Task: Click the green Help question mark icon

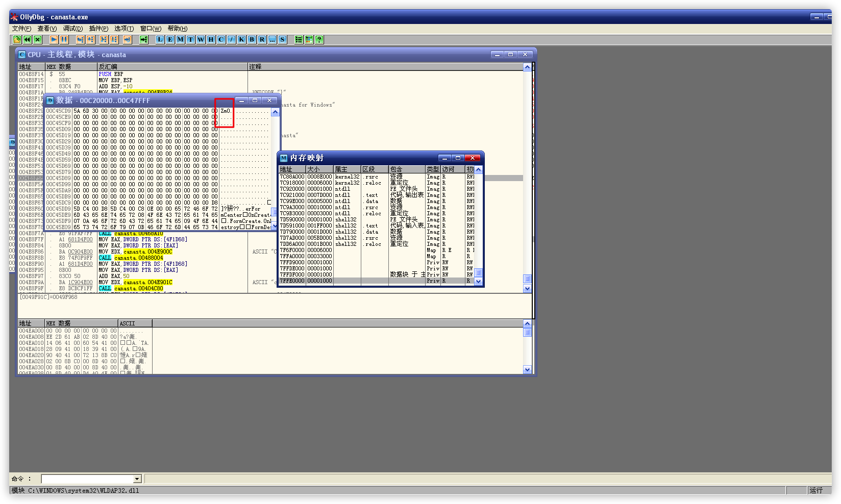Action: coord(319,39)
